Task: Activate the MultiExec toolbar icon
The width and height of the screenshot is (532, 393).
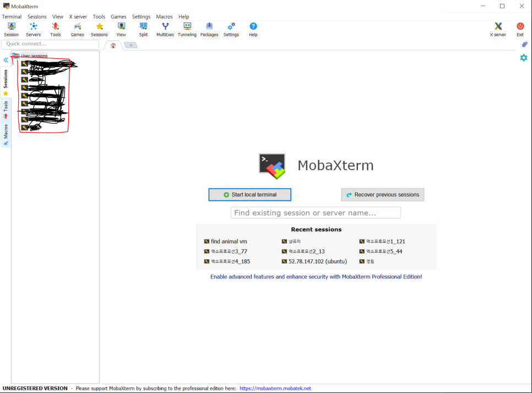Action: (x=165, y=30)
